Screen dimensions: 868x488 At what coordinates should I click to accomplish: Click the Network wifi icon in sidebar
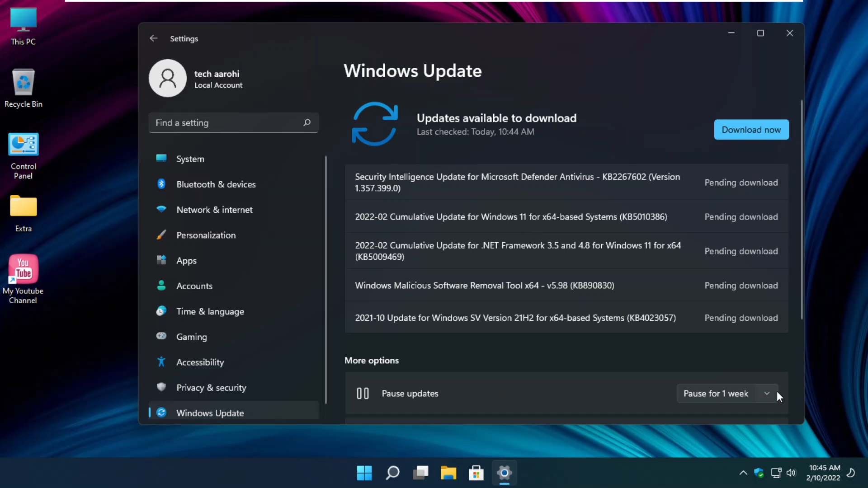(161, 209)
